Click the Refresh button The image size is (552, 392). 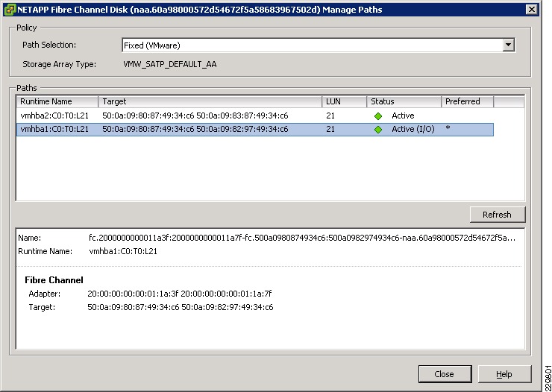click(x=497, y=215)
